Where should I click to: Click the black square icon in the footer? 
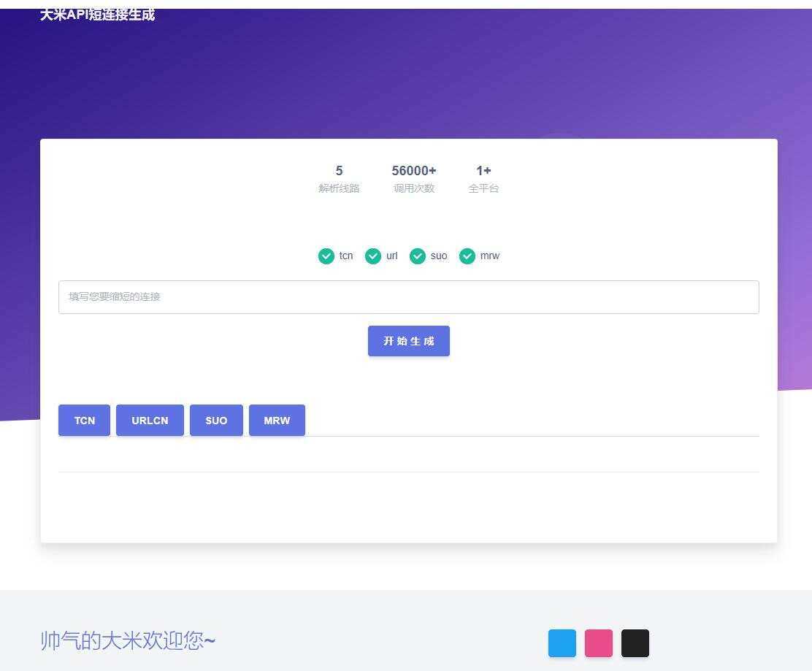click(x=635, y=643)
